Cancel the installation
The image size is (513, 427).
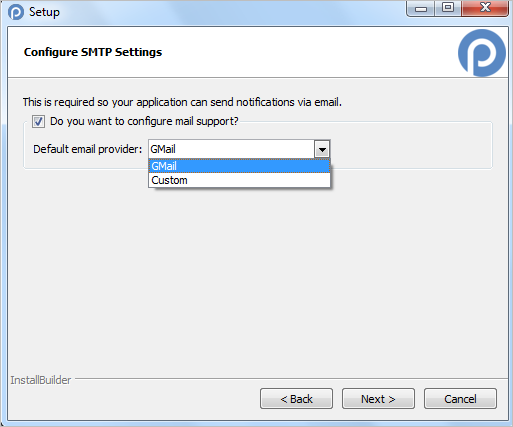(460, 399)
